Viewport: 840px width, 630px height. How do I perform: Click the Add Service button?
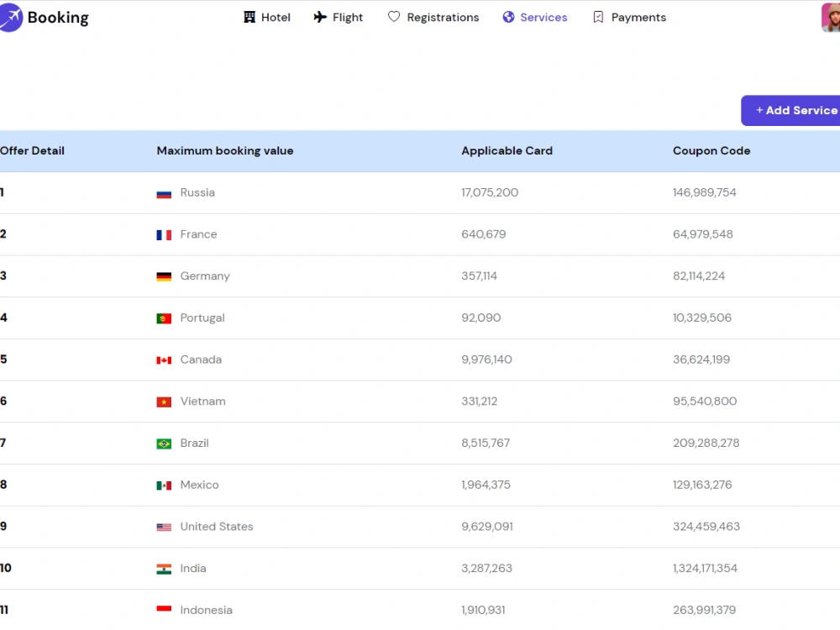pos(790,110)
